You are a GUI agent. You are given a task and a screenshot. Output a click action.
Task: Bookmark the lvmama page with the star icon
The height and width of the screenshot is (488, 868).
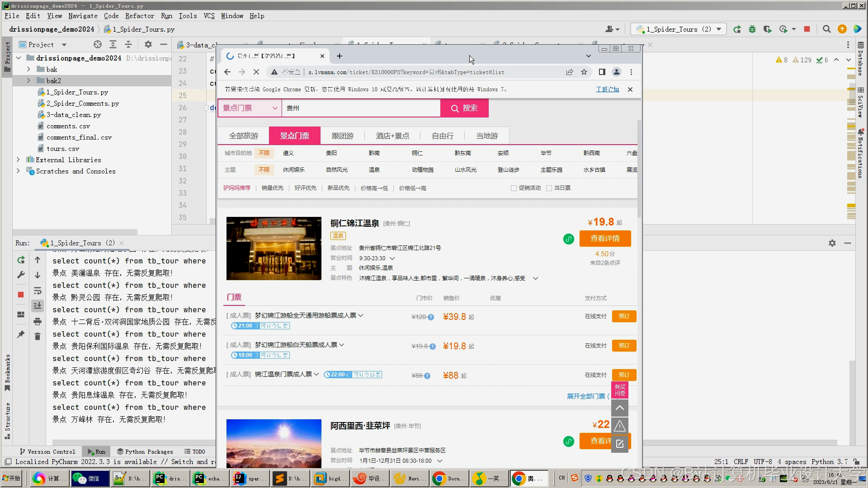pyautogui.click(x=584, y=72)
